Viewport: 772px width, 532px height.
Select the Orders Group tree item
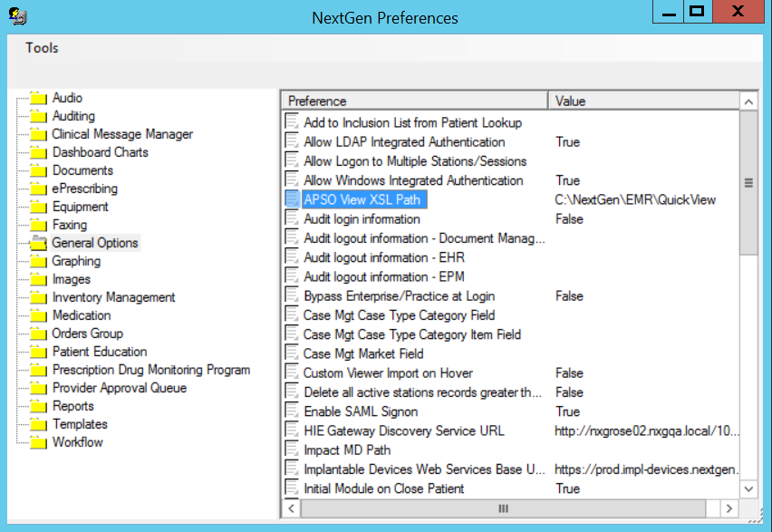pyautogui.click(x=88, y=334)
